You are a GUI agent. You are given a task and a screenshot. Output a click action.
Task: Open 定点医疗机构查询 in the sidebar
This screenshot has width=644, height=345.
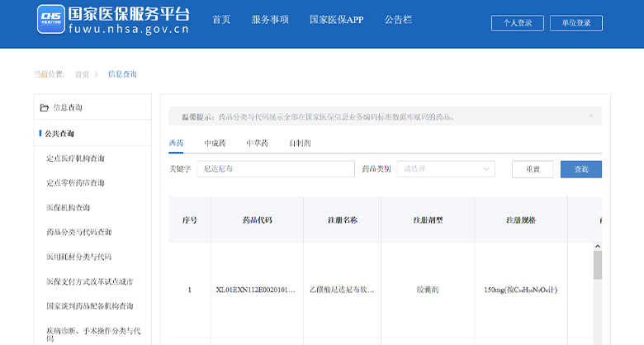tap(75, 158)
